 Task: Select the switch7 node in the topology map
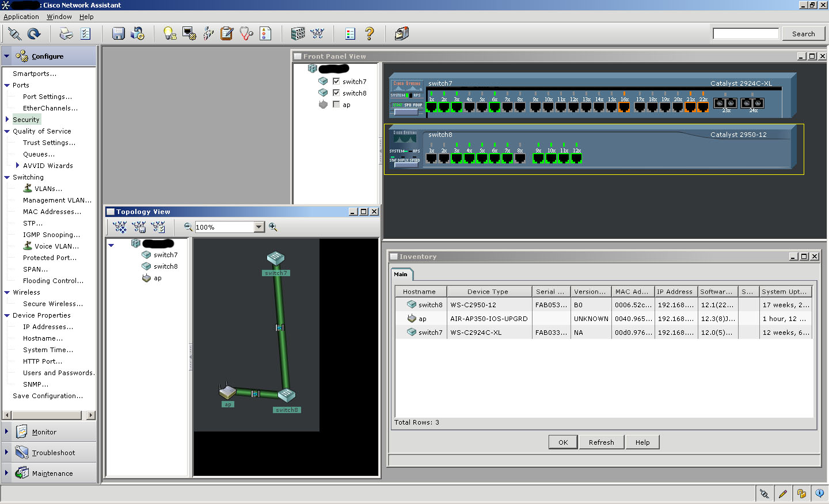[276, 258]
